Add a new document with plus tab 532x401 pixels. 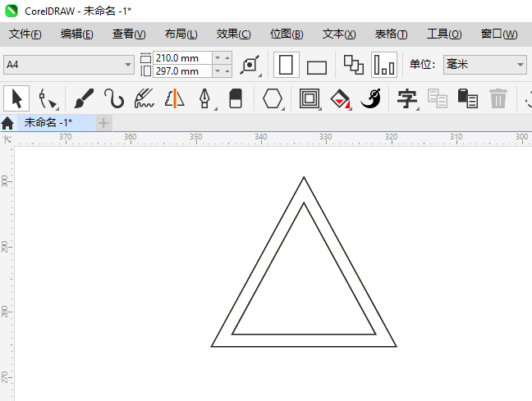[103, 123]
